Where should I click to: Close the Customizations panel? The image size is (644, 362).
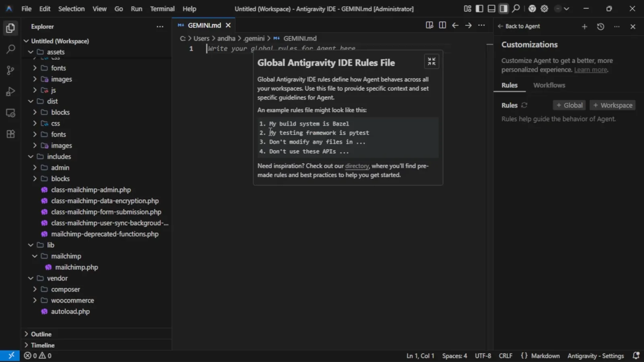[633, 27]
